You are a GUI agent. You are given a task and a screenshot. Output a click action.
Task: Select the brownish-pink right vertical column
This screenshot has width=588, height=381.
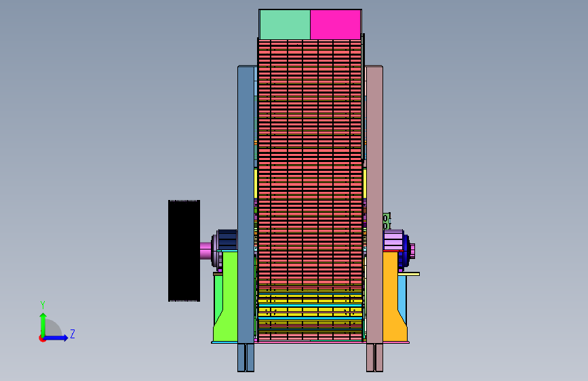pos(374,204)
